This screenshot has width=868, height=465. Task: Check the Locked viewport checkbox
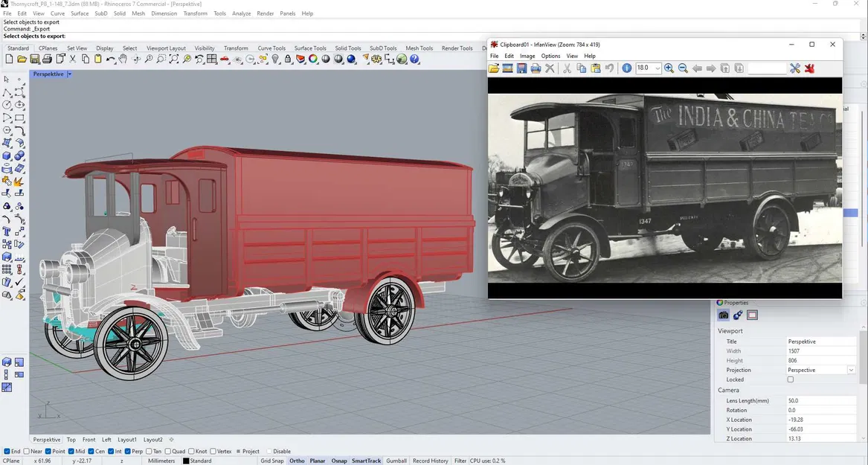coord(791,379)
